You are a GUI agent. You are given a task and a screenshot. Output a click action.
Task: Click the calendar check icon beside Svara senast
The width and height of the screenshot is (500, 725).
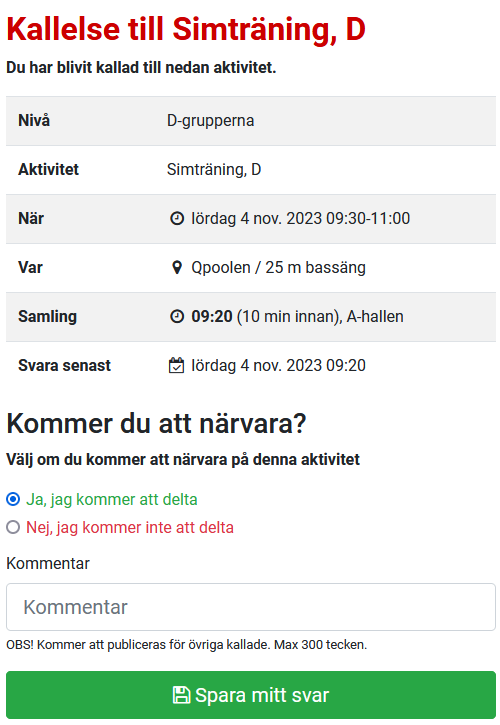click(x=176, y=365)
